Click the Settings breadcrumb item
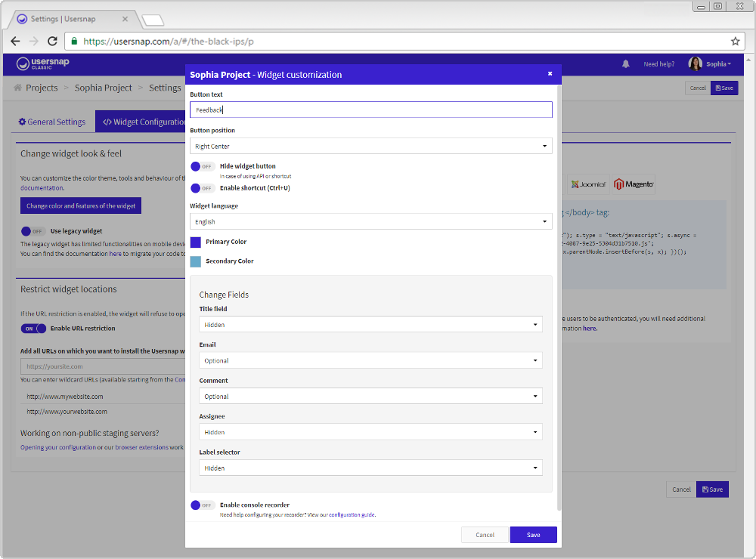 [165, 88]
